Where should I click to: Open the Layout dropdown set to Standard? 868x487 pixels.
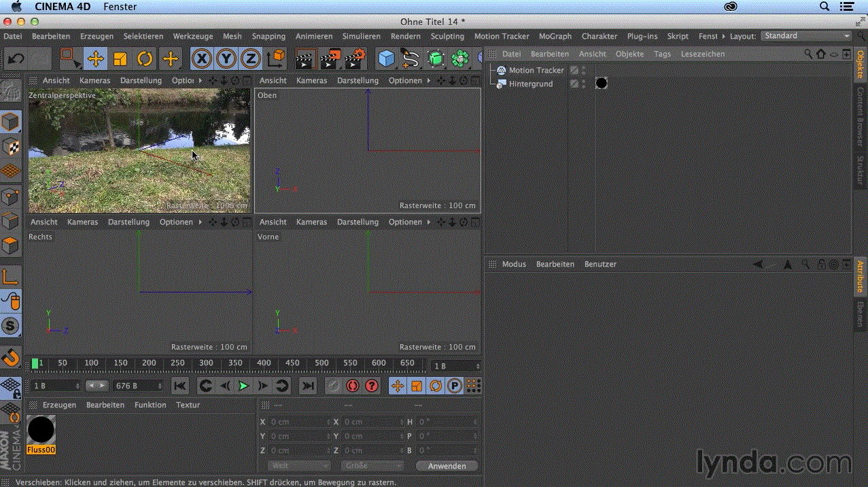806,36
